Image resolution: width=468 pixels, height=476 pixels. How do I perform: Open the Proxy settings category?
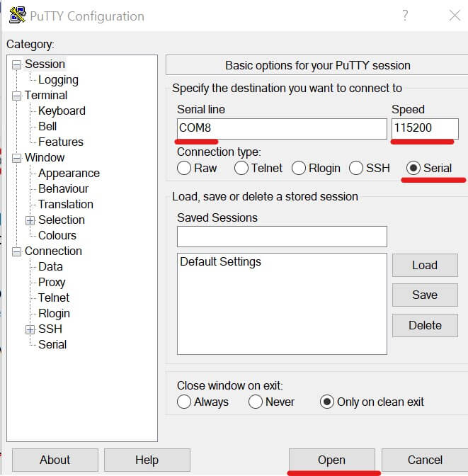52,283
